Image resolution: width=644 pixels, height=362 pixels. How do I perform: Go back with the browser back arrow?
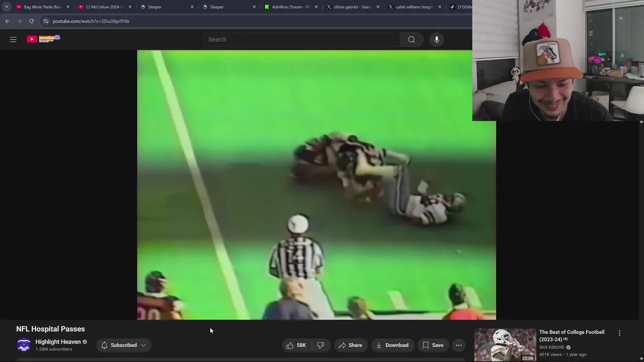[x=7, y=21]
